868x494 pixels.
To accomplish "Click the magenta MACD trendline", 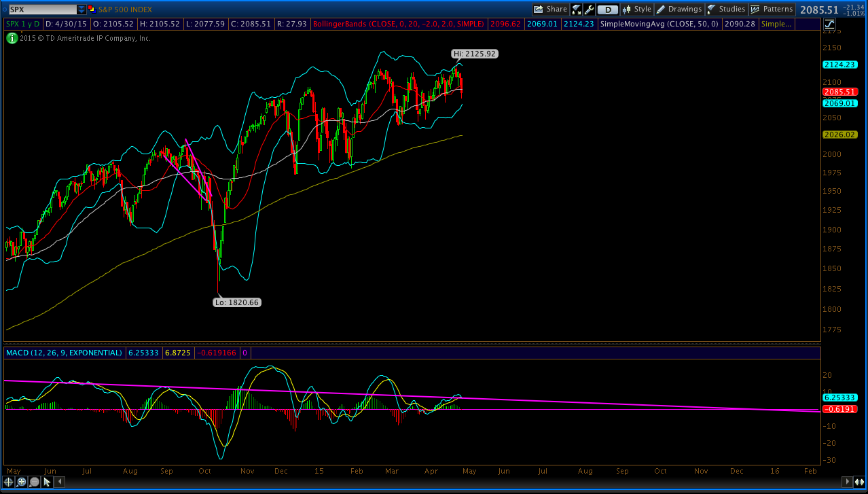I will (x=408, y=395).
